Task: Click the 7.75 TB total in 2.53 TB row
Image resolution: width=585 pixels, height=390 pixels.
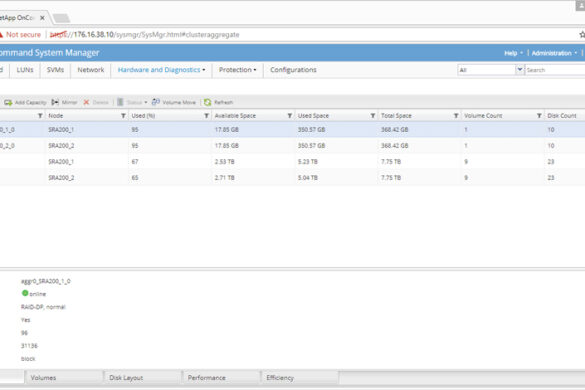Action: pos(391,162)
